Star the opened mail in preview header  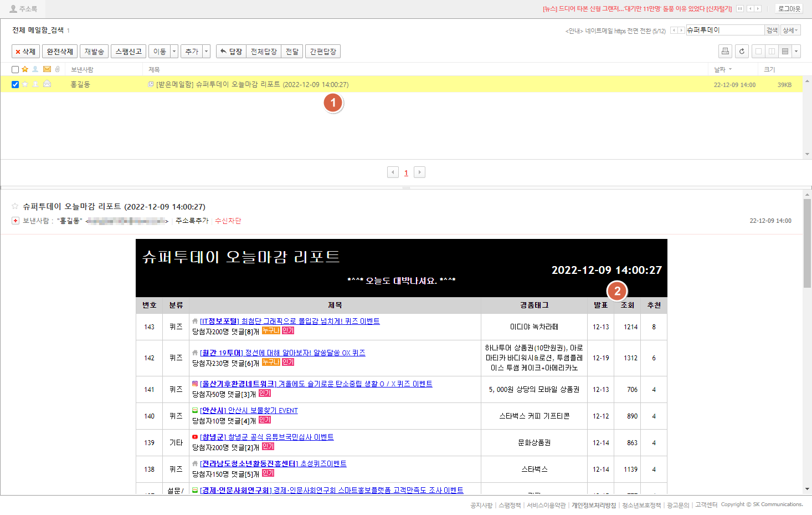[x=15, y=206]
